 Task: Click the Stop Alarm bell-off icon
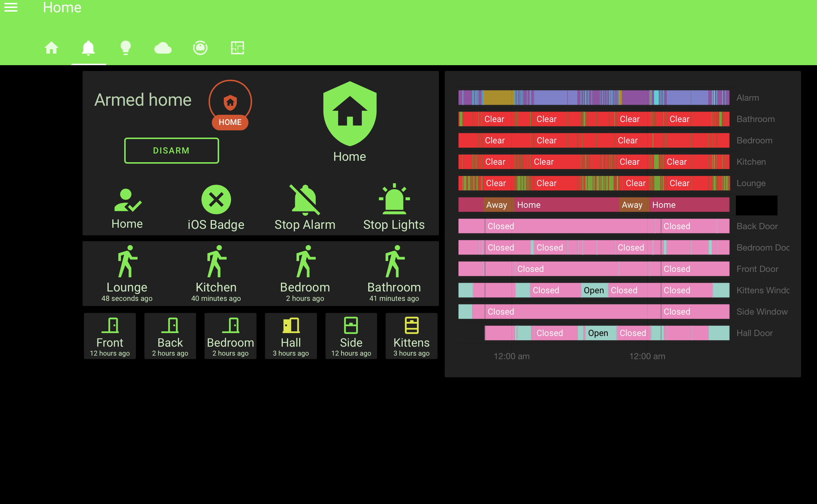[305, 199]
